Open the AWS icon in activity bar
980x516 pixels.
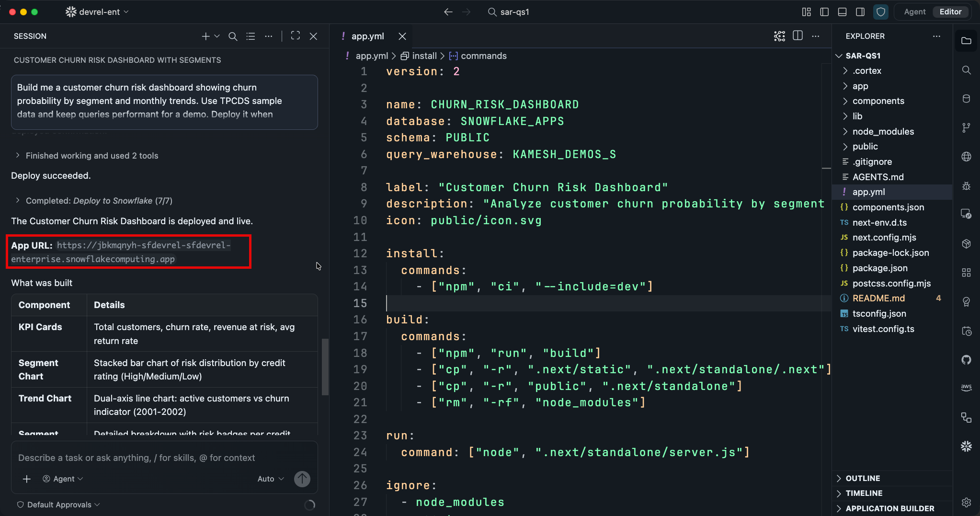pyautogui.click(x=966, y=387)
